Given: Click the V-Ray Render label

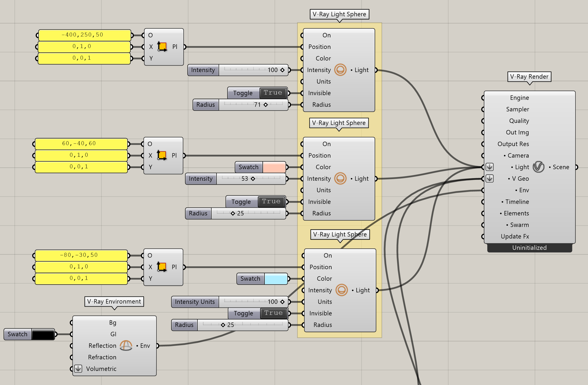Looking at the screenshot, I should point(529,77).
